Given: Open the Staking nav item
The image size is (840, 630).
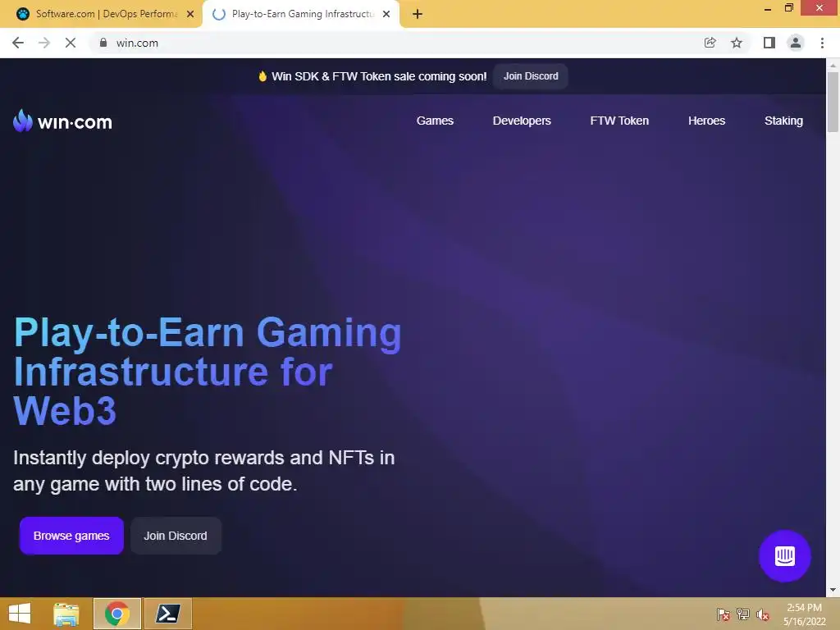Looking at the screenshot, I should (783, 121).
